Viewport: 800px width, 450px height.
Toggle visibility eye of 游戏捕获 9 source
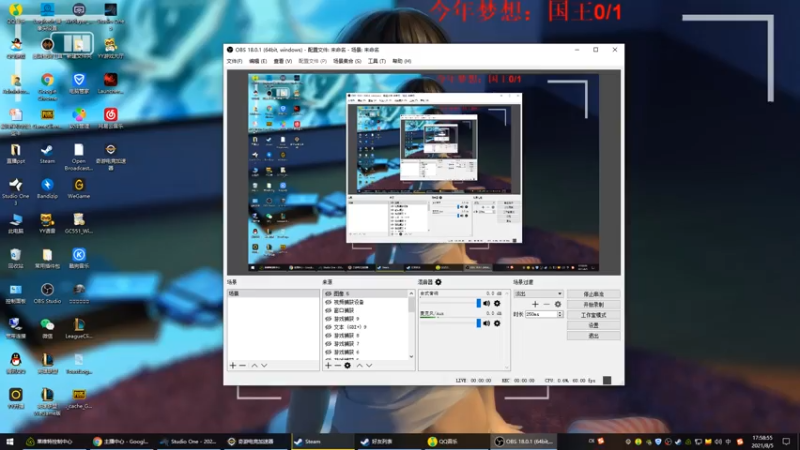tap(328, 319)
